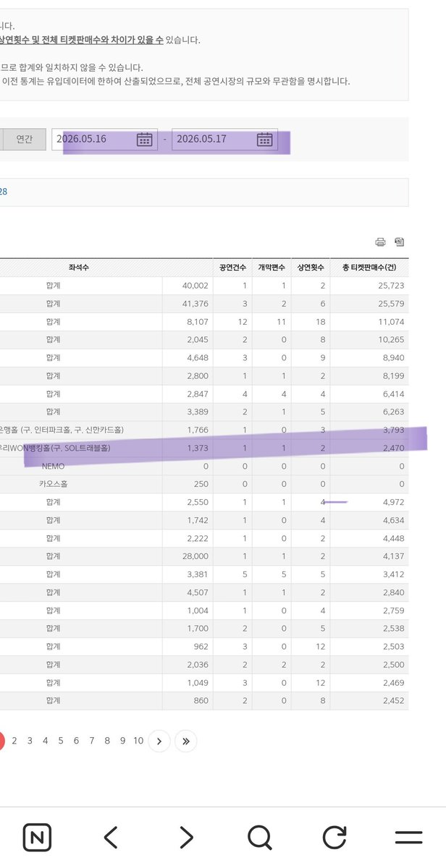Click the 인터파크홀, 구. 신한카드홀 venue row

(x=203, y=430)
